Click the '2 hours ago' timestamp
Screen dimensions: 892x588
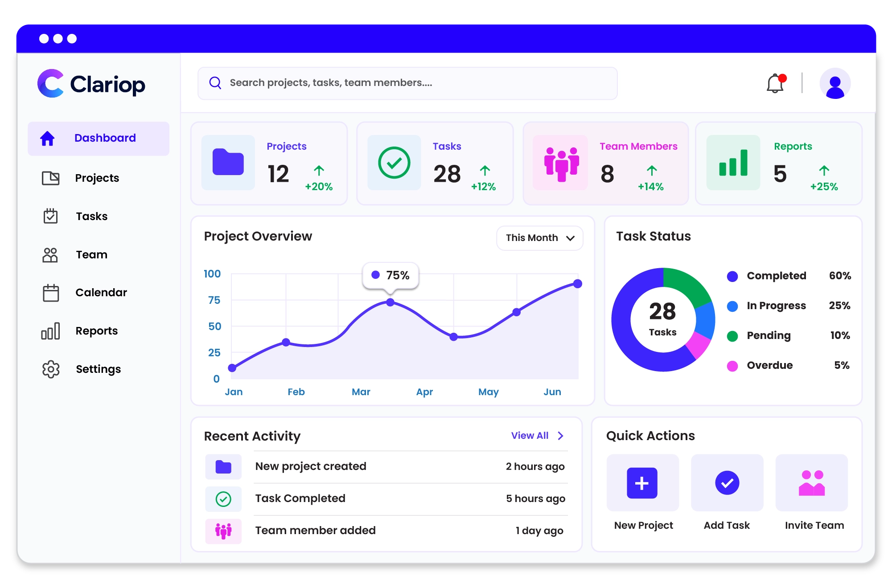tap(535, 467)
